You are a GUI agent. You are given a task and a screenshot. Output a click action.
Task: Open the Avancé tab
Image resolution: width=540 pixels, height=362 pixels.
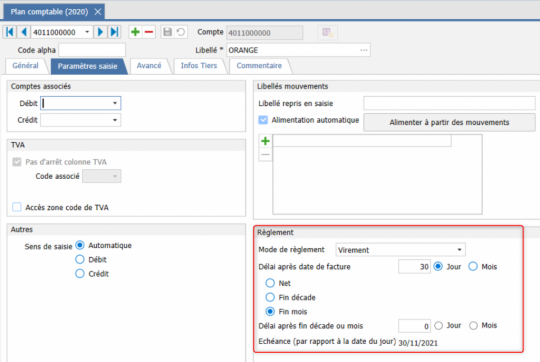[149, 65]
